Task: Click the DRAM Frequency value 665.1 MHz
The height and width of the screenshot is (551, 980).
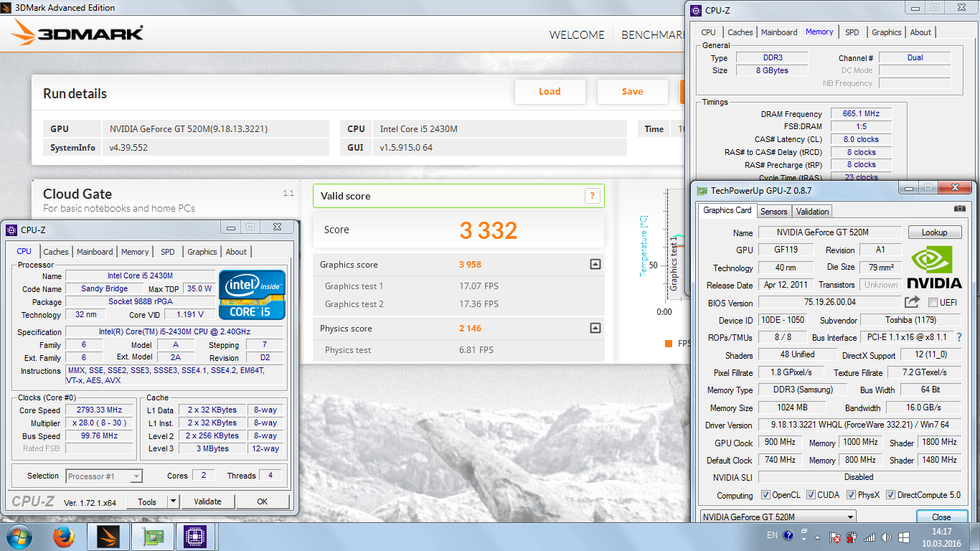Action: click(861, 113)
